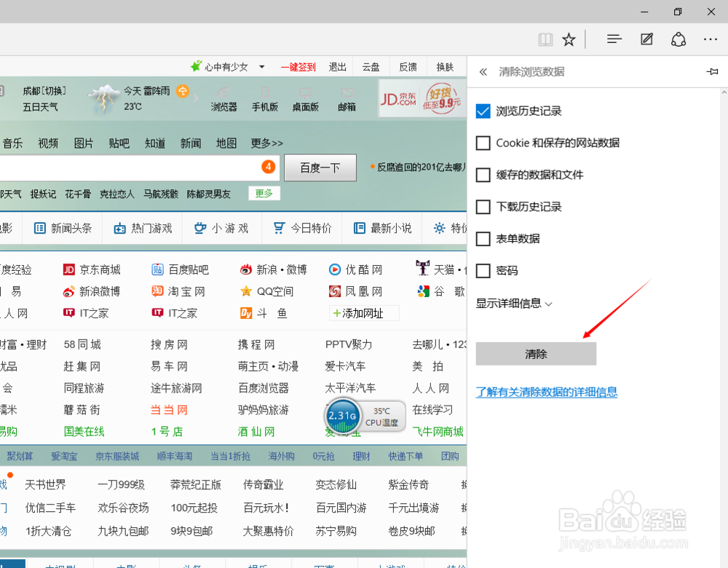The image size is (728, 568).
Task: Click in the Baidu search input field
Action: pos(139,167)
